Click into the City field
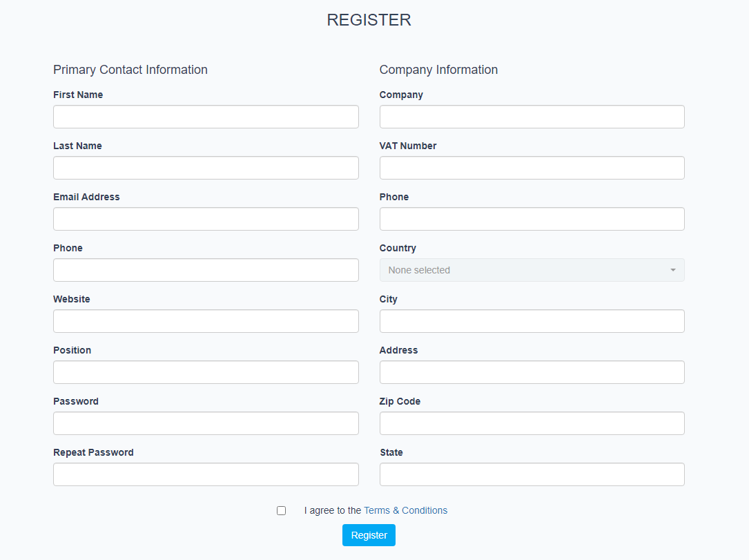The image size is (749, 560). (x=532, y=321)
